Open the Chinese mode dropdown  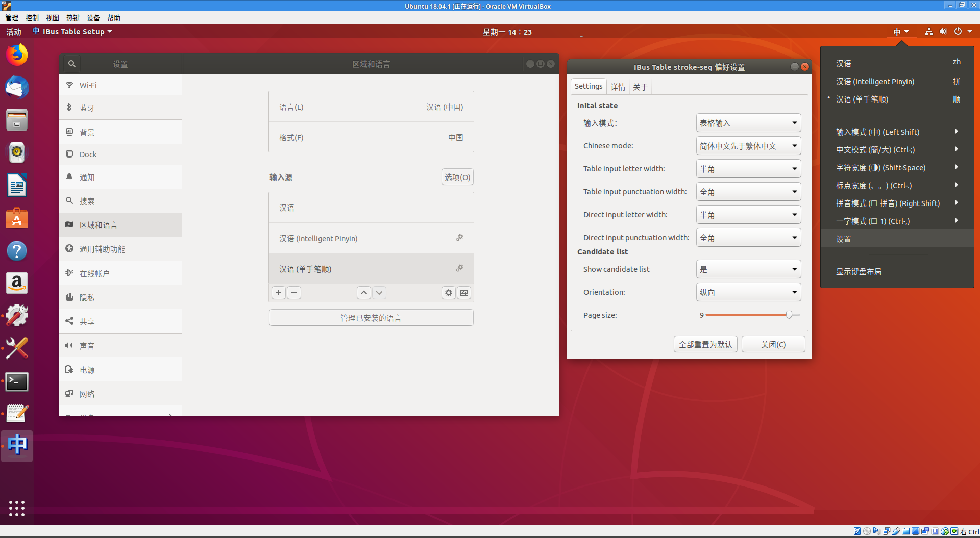click(748, 146)
